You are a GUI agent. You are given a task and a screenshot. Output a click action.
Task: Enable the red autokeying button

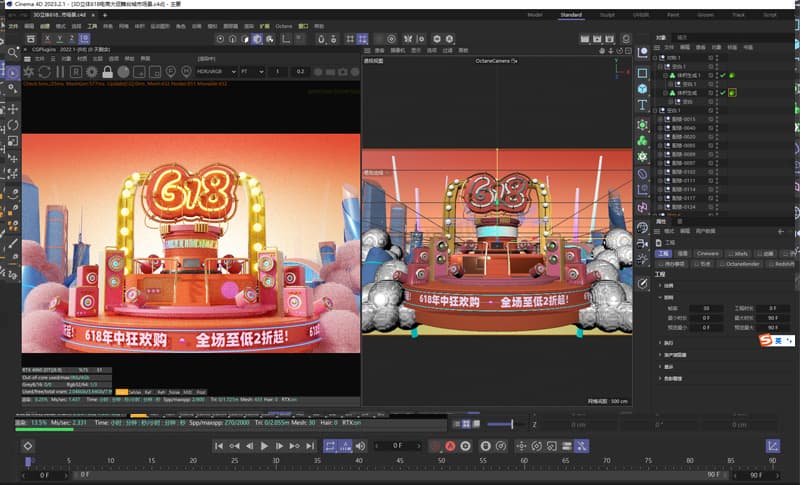450,446
